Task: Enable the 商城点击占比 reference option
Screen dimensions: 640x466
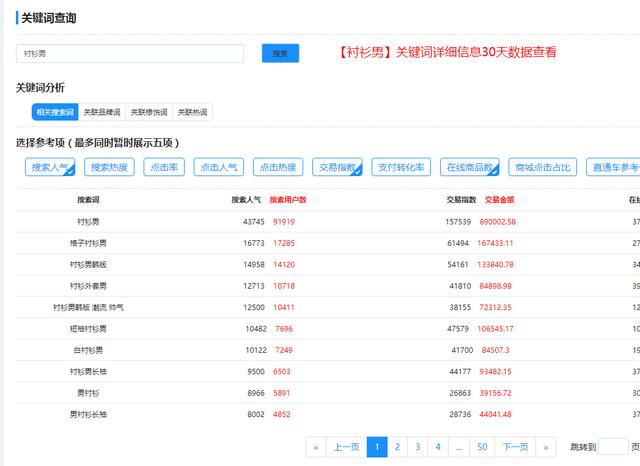Action: [x=541, y=167]
